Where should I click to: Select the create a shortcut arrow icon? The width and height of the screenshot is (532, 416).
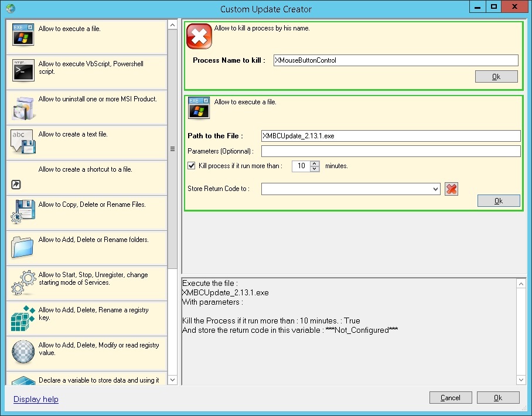point(16,184)
